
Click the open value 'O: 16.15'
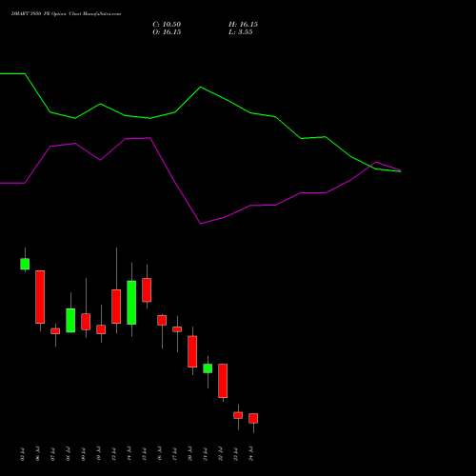167,32
